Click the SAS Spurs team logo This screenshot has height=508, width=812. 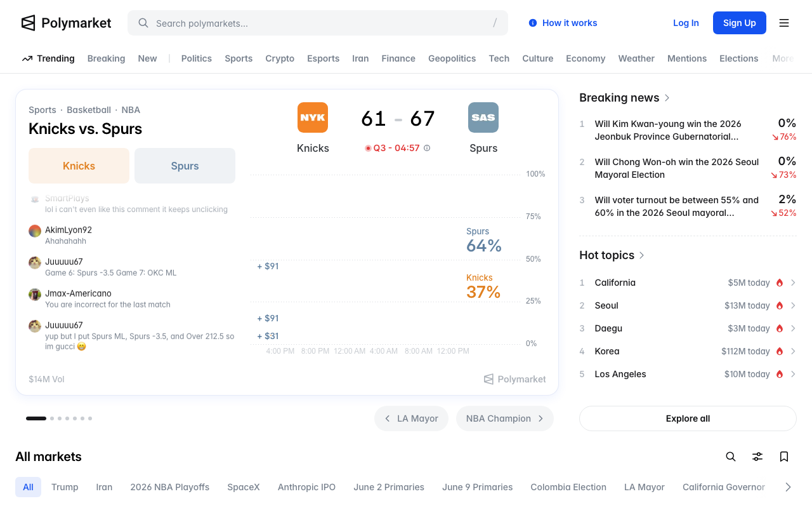pyautogui.click(x=483, y=117)
